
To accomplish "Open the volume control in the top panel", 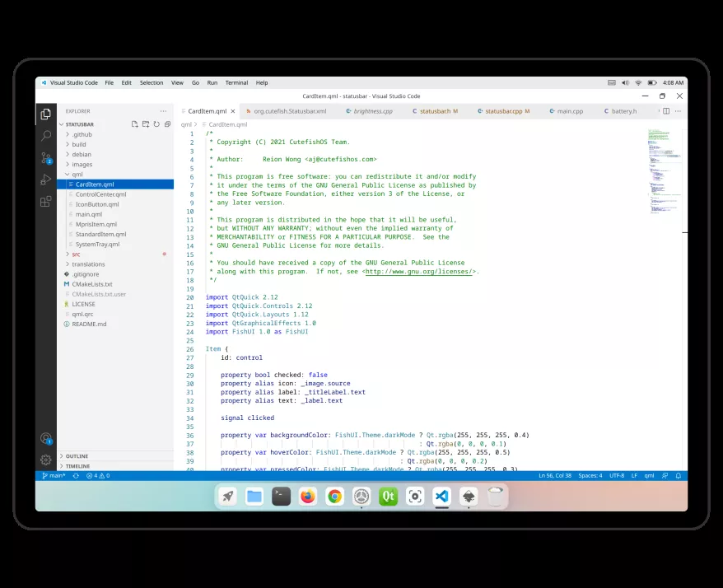I will coord(625,82).
